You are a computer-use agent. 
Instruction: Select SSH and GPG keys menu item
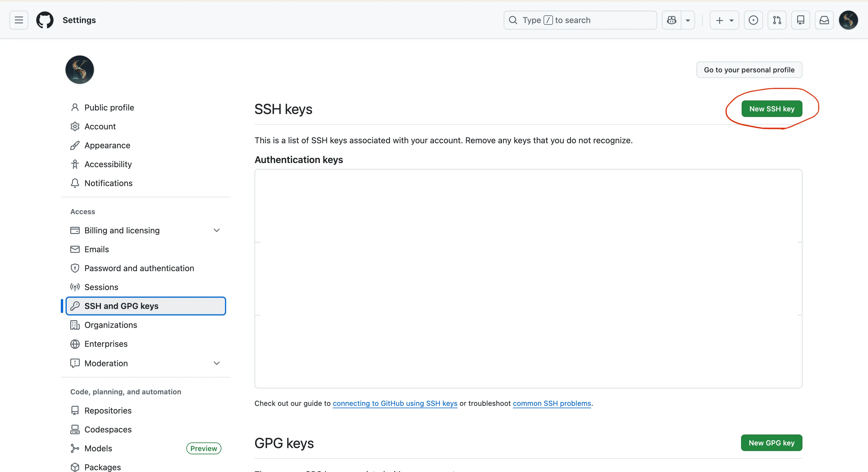point(146,306)
